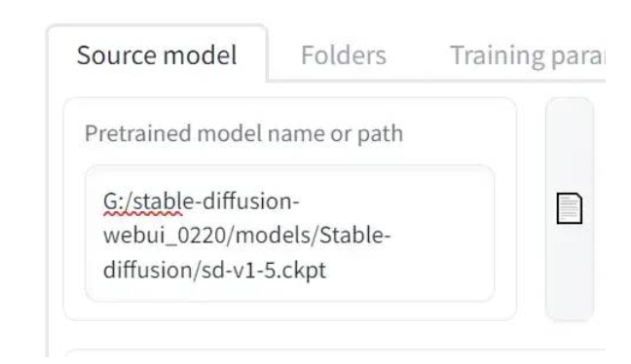This screenshot has height=364, width=631.
Task: Place cursor after sd-v1-5.ckpt in path field
Action: point(326,271)
